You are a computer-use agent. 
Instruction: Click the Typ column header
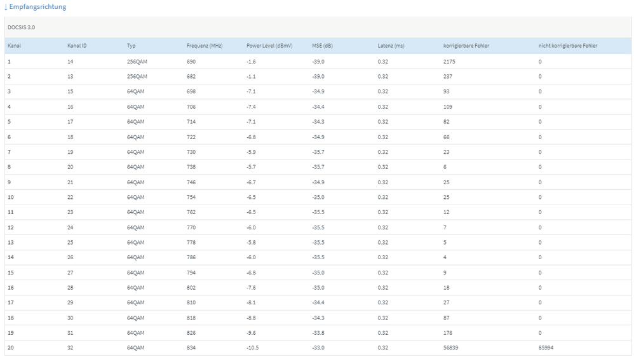(x=131, y=46)
